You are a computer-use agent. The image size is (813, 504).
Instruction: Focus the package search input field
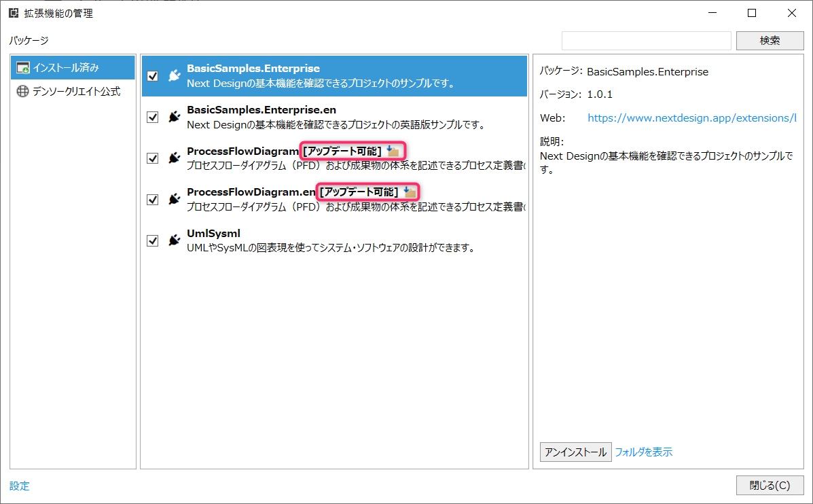(646, 41)
